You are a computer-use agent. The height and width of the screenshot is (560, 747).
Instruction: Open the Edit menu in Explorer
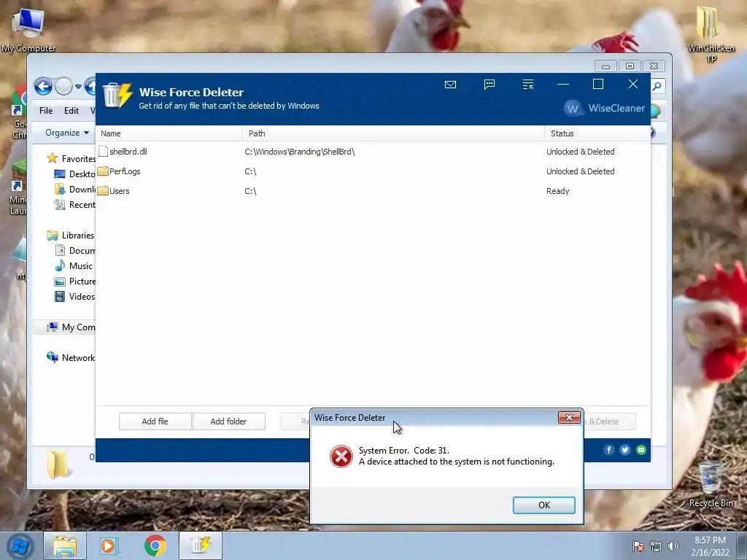pos(71,111)
